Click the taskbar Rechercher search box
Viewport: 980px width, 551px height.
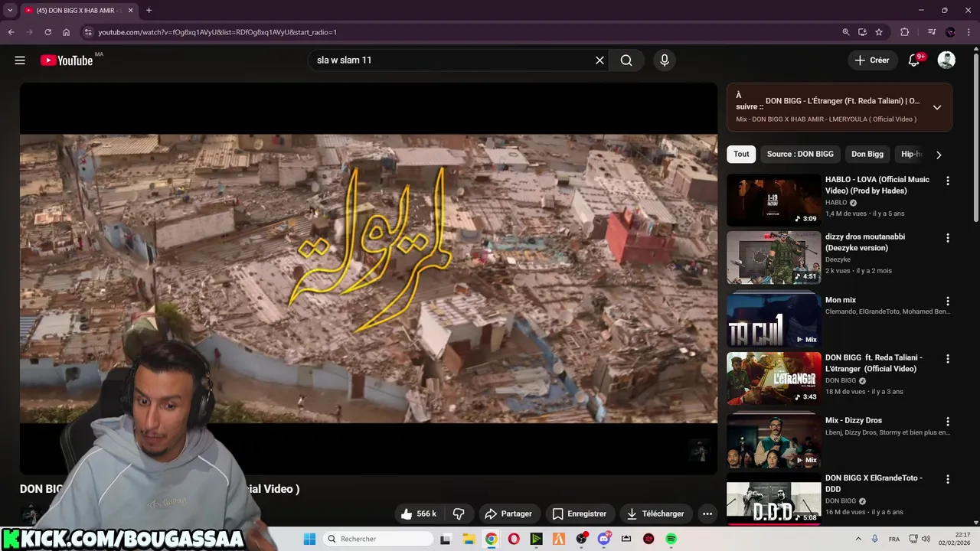378,539
